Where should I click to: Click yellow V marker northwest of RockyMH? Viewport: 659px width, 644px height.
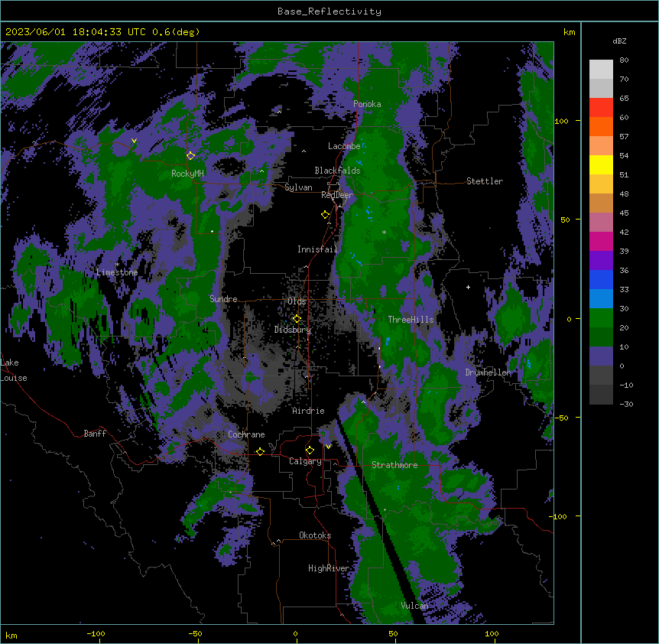[x=134, y=141]
